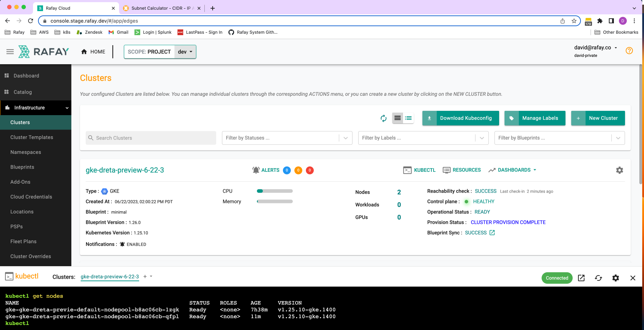Click CLUSTER PROVISION COMPLETE status link

coord(508,222)
